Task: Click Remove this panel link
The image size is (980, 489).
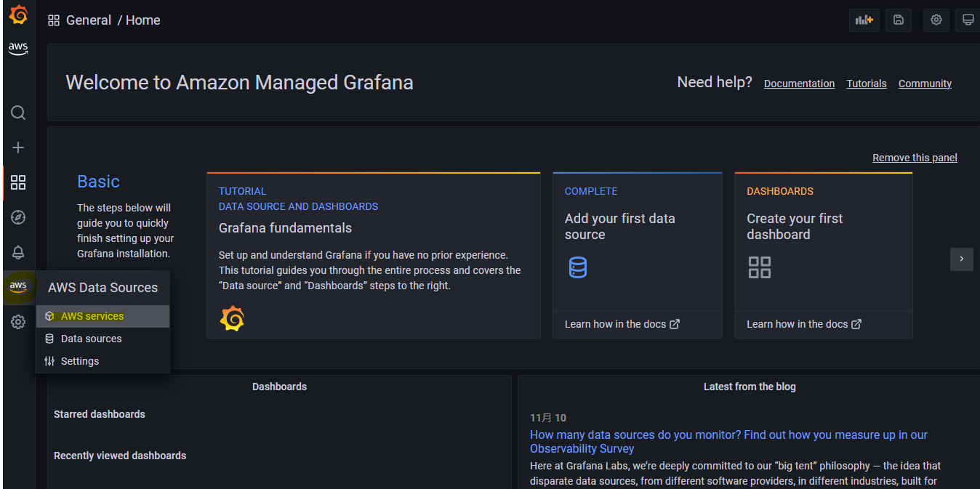Action: (x=915, y=158)
